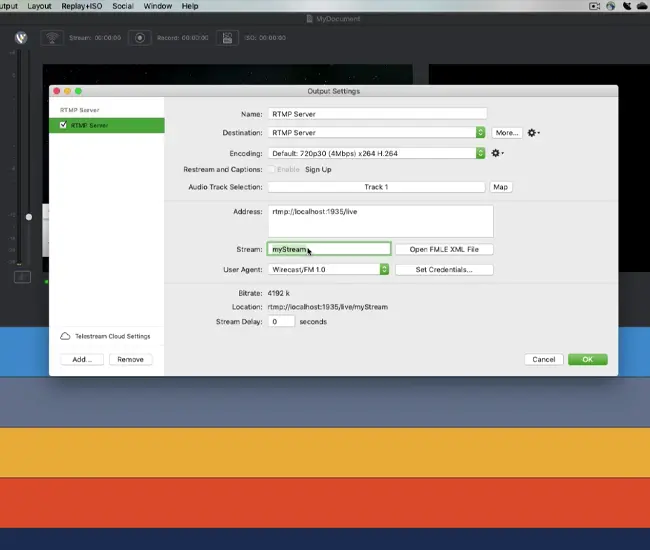Click the Sign Up link
Viewport: 650px width, 550px height.
318,169
